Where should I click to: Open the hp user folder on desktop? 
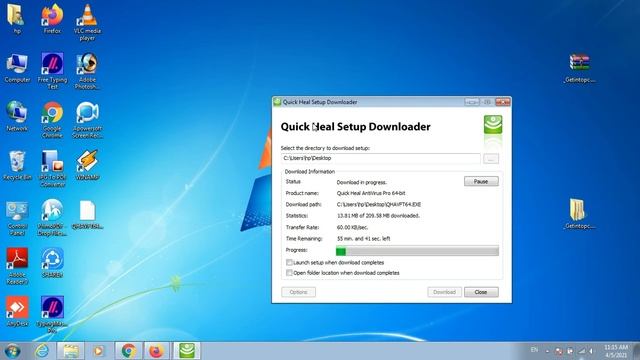(16, 18)
